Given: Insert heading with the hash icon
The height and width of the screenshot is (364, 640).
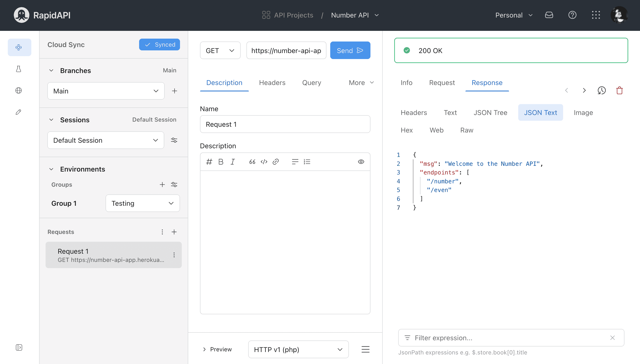Looking at the screenshot, I should [x=209, y=162].
